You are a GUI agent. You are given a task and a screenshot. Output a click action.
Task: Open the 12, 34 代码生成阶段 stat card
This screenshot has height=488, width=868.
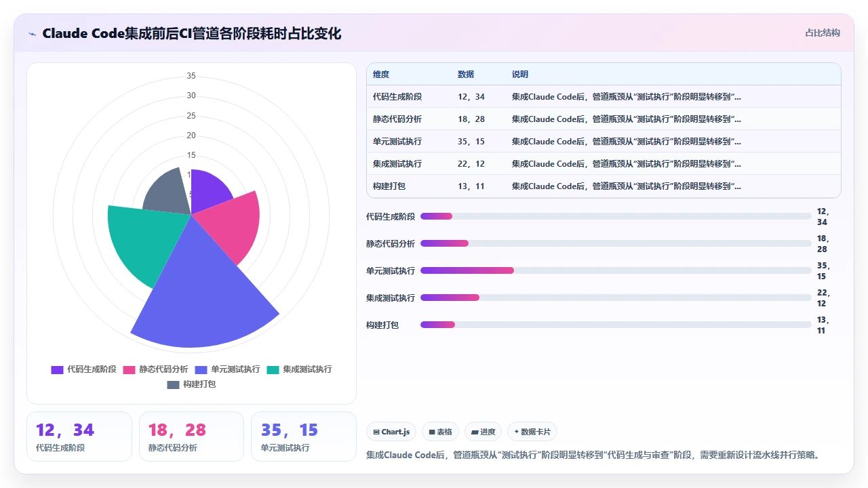tap(79, 436)
